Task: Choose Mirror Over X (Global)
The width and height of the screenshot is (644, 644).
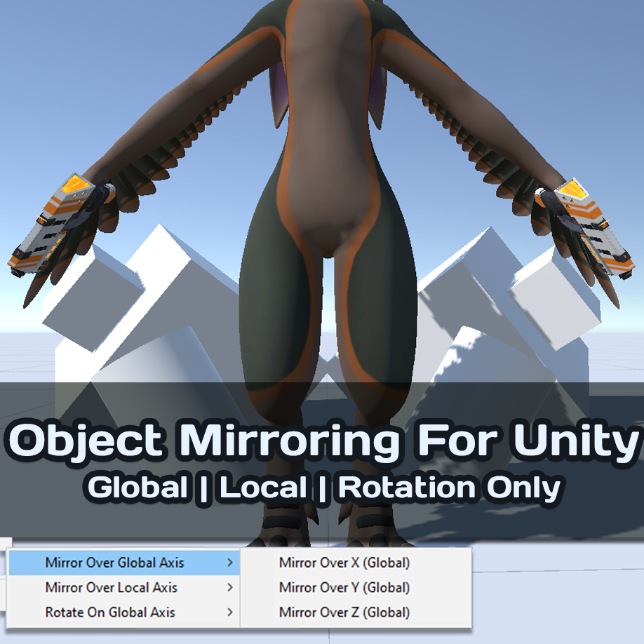Action: click(x=356, y=562)
